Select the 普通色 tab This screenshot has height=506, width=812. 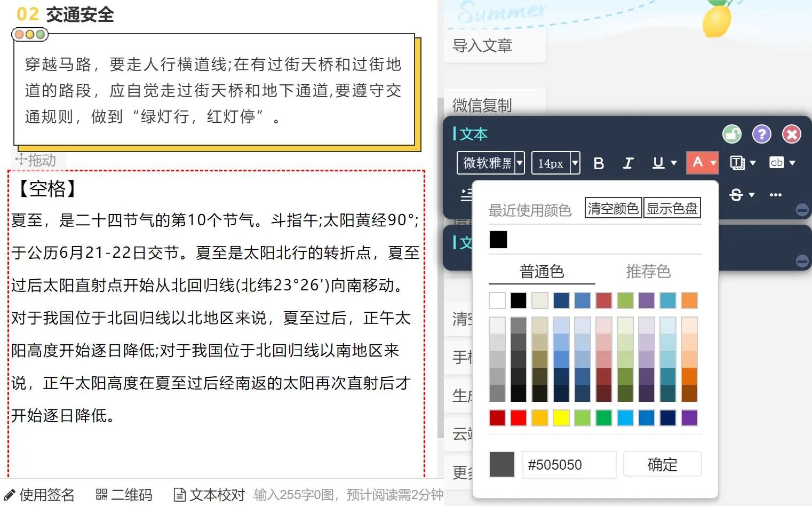542,272
